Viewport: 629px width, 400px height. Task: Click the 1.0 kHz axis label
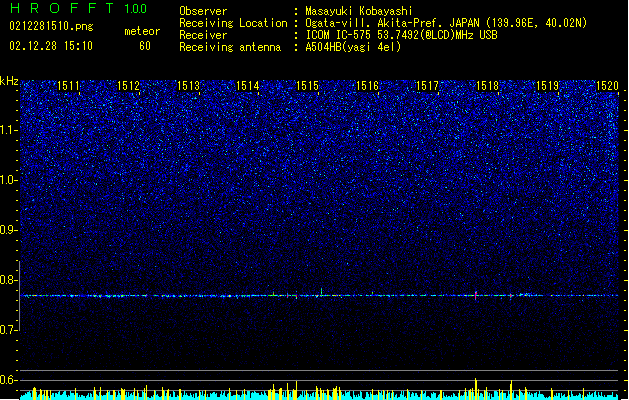(x=8, y=180)
